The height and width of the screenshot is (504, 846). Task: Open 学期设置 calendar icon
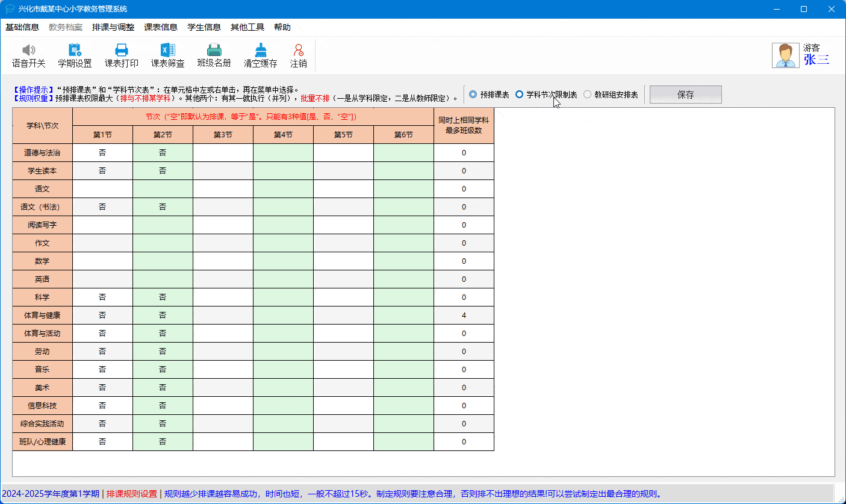(75, 51)
